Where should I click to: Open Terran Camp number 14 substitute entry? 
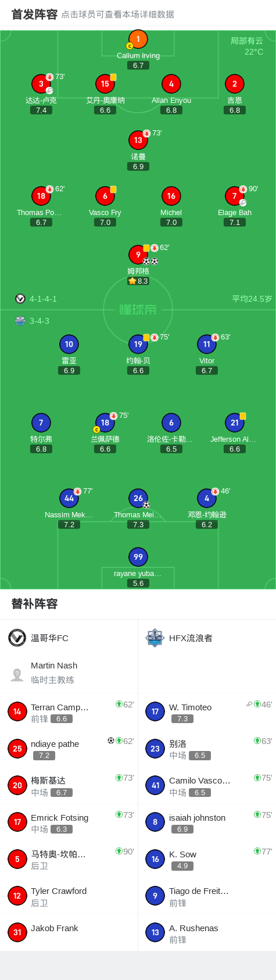(x=69, y=712)
